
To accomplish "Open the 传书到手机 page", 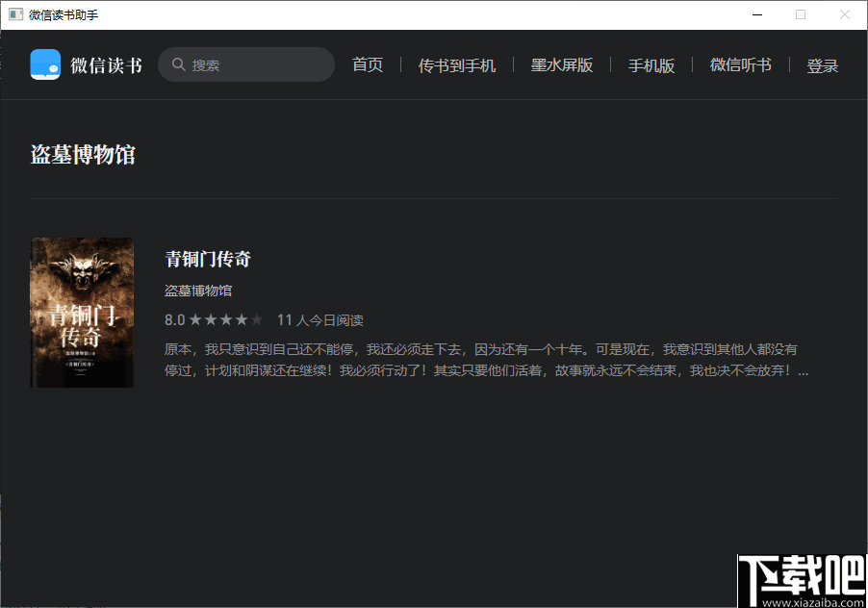I will coord(456,64).
